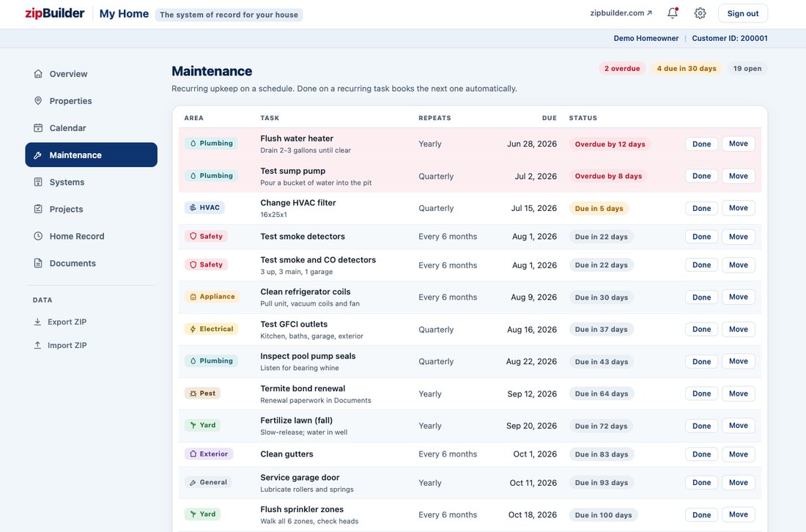Click the Home Record clock icon
The width and height of the screenshot is (806, 532).
[x=38, y=237]
